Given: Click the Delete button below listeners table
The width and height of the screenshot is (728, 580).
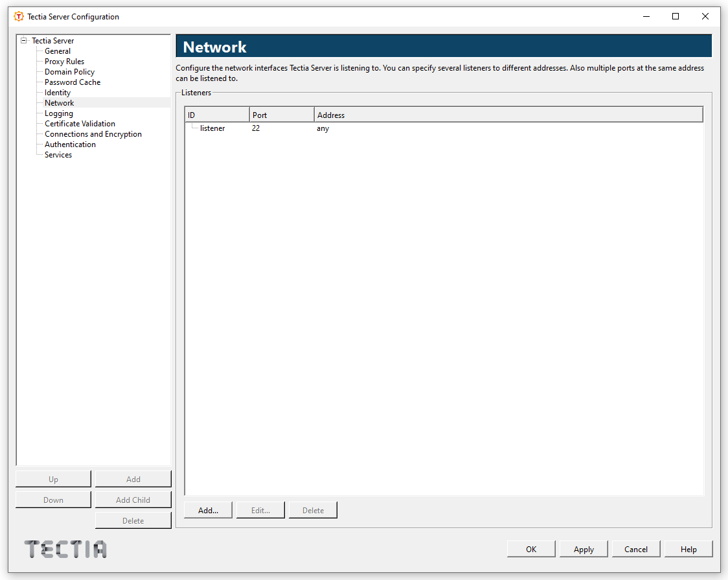Looking at the screenshot, I should [x=313, y=511].
